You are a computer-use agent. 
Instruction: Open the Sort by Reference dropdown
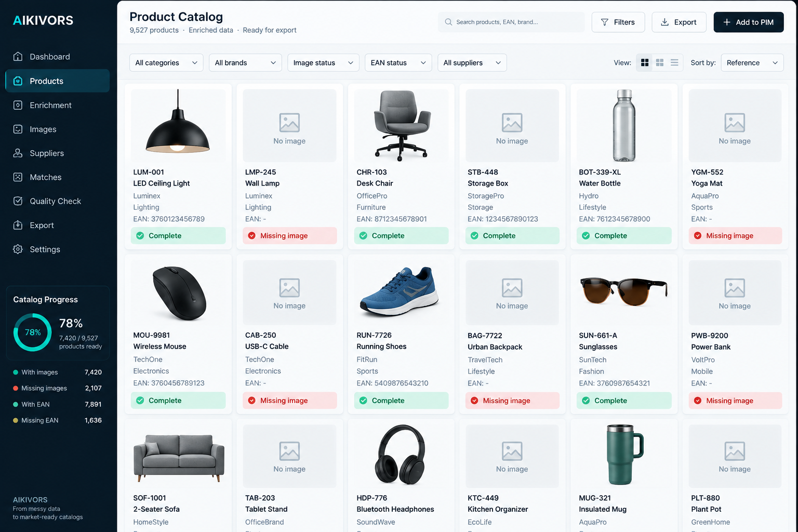pyautogui.click(x=752, y=63)
